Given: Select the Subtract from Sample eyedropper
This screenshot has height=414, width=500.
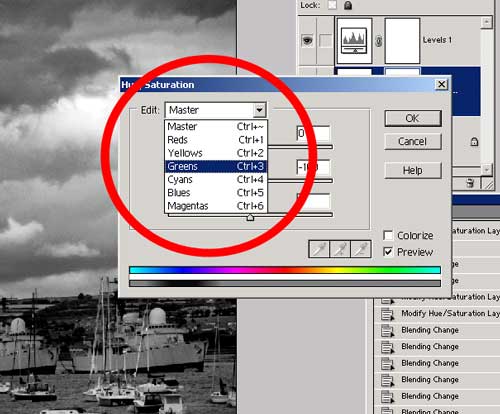Looking at the screenshot, I should [x=361, y=249].
